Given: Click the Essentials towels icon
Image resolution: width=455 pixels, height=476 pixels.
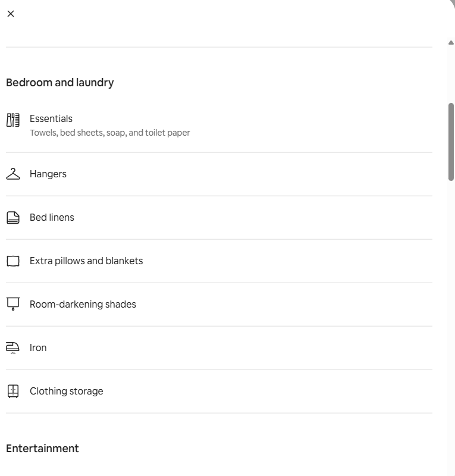Looking at the screenshot, I should (13, 120).
